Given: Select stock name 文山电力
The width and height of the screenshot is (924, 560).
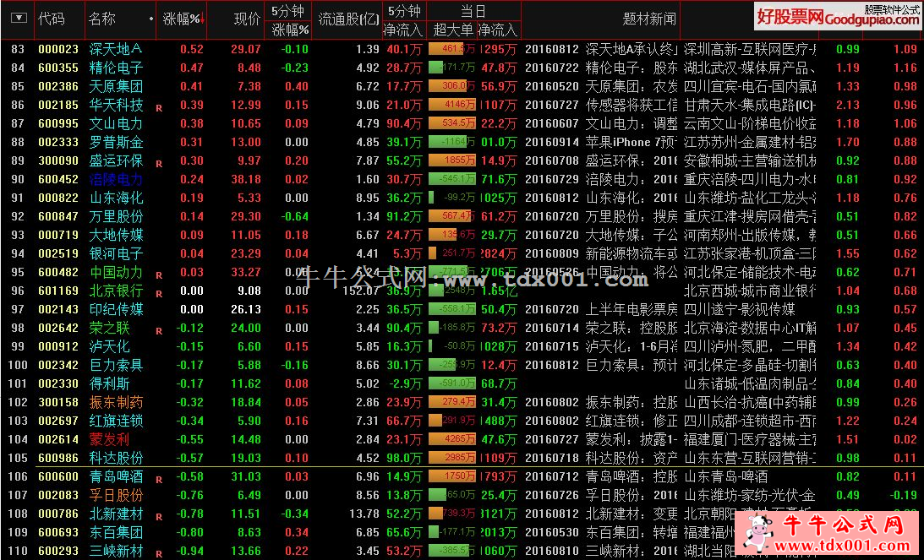Looking at the screenshot, I should click(x=116, y=123).
